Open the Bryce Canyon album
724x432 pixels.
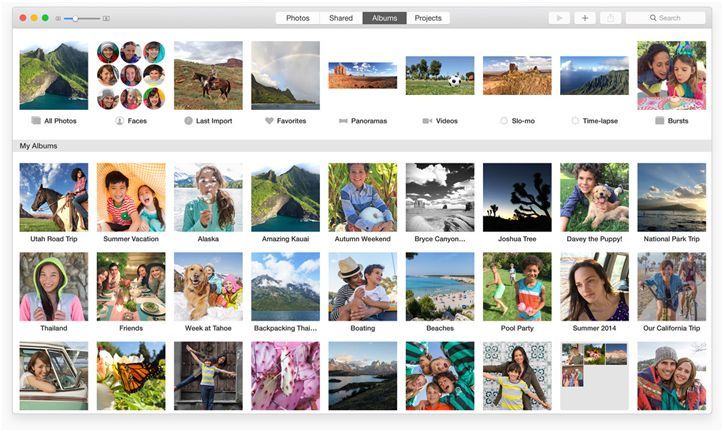click(440, 197)
